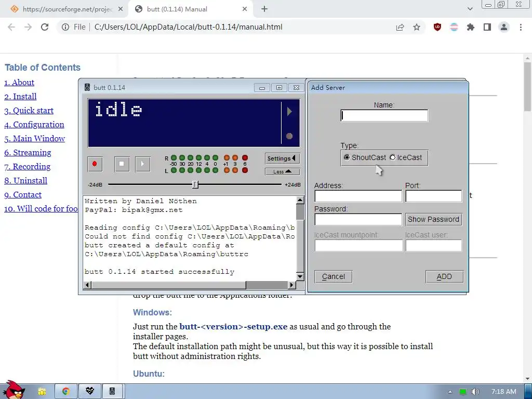Click the Address input field
Screen dimensions: 532x399
pos(358,196)
